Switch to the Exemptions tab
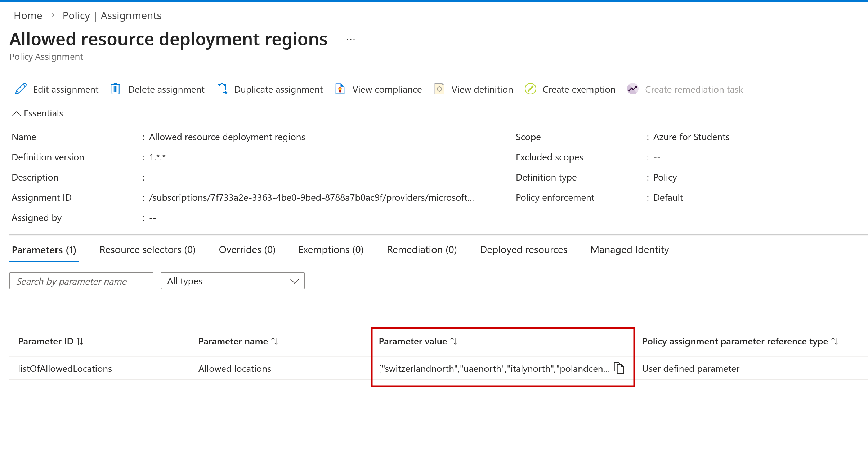 (x=330, y=249)
